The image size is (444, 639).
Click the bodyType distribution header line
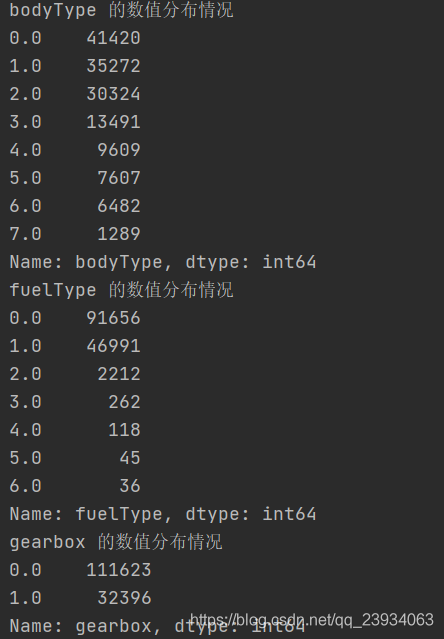click(x=121, y=10)
